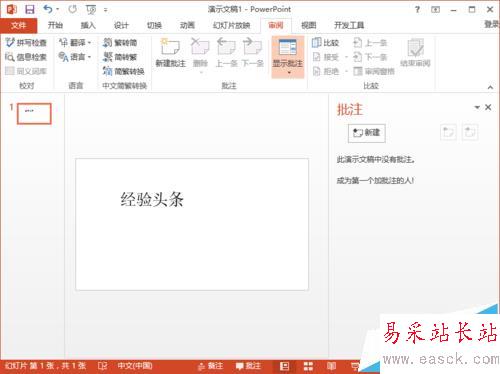Click the Redo (repeat) icon

click(x=72, y=9)
